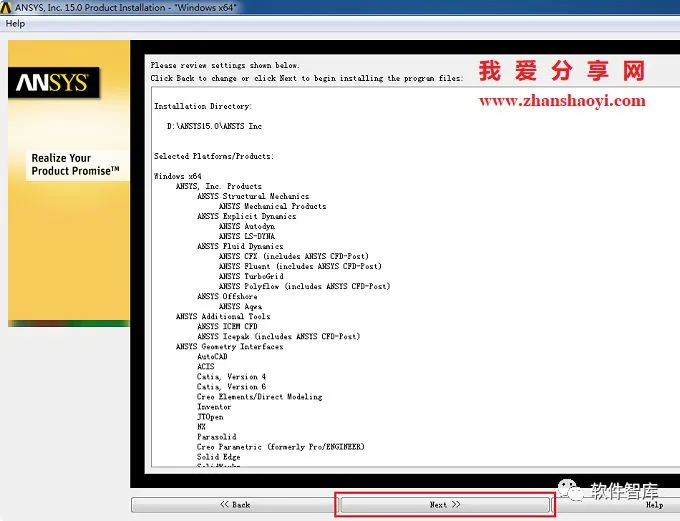680x521 pixels.
Task: Click 'Creo Elements/Direct Modeling' row
Action: click(x=260, y=396)
